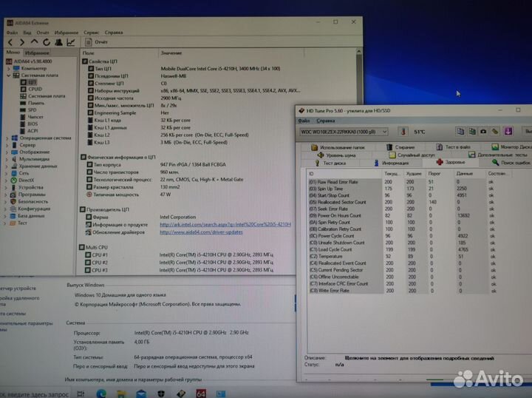
Task: Switch to the Меню sidebar tab
Action: pyautogui.click(x=13, y=53)
